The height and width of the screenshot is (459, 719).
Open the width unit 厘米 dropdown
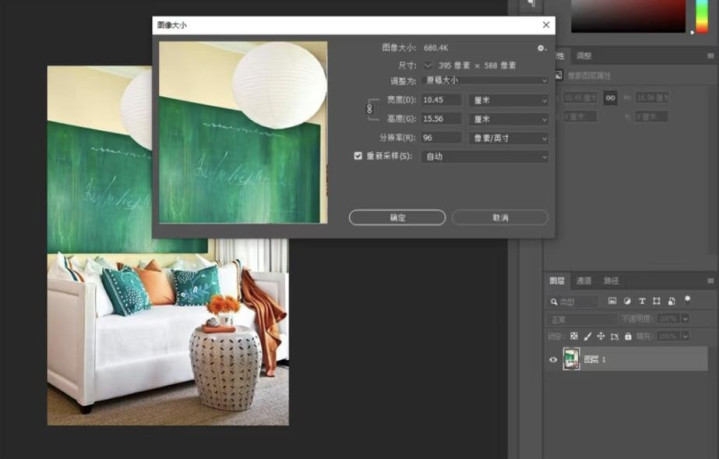point(509,100)
